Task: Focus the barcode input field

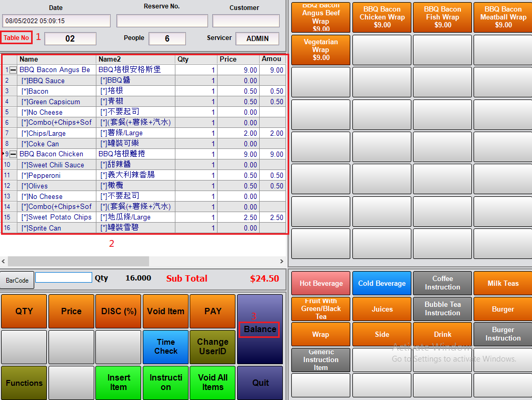Action: (64, 277)
